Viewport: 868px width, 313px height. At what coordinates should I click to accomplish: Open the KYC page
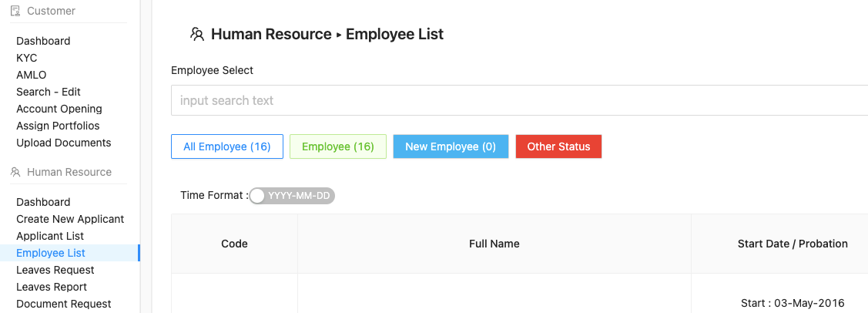[26, 58]
